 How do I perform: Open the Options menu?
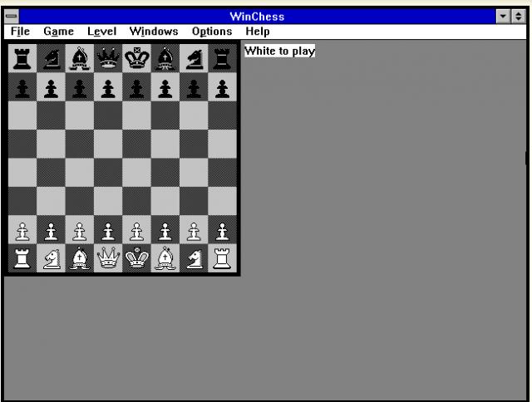coord(212,32)
